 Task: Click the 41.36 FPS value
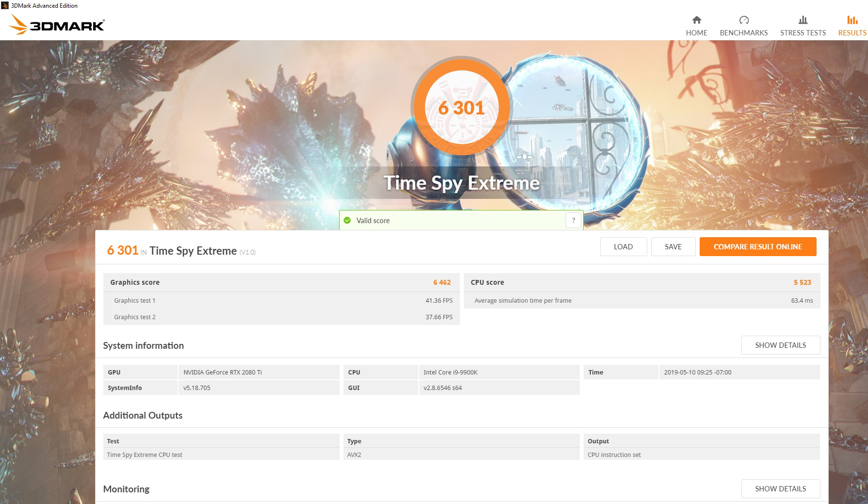tap(439, 300)
